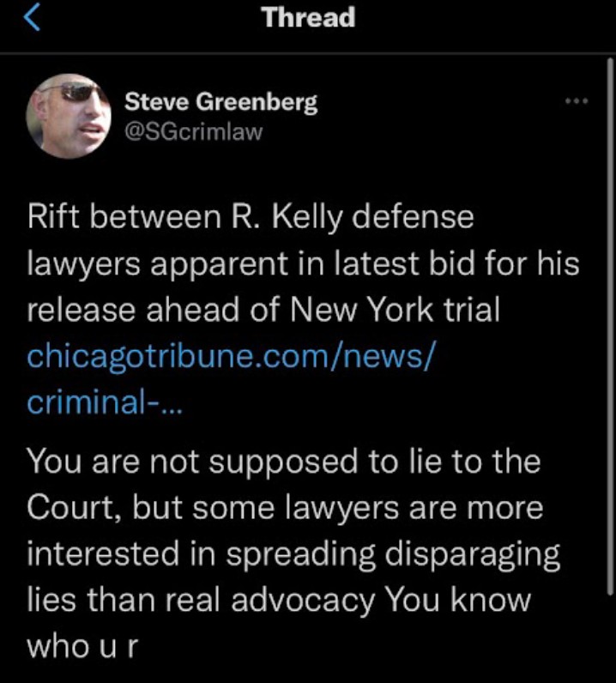Open the chicagotribune.com/news/ link
Image resolution: width=616 pixels, height=683 pixels.
232,357
